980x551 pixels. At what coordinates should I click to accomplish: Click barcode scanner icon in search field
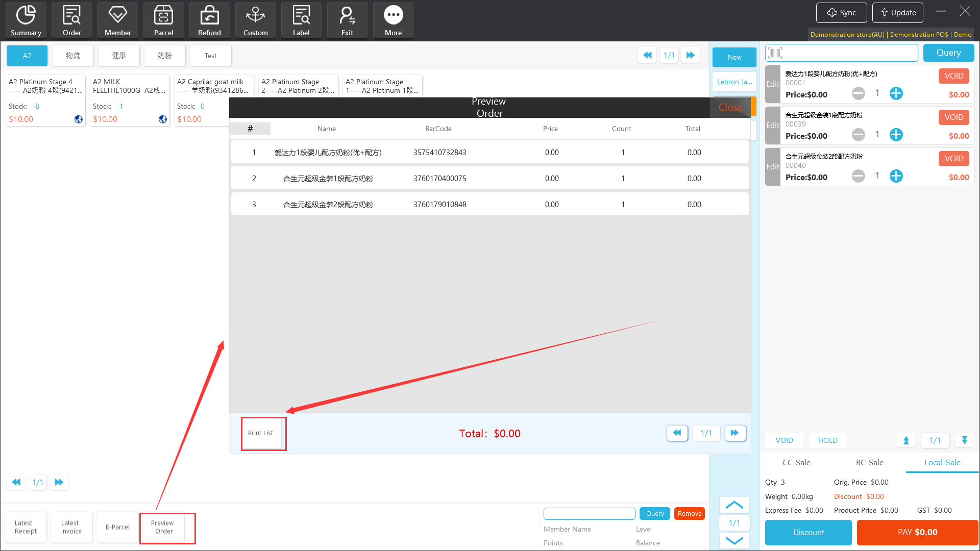tap(775, 53)
